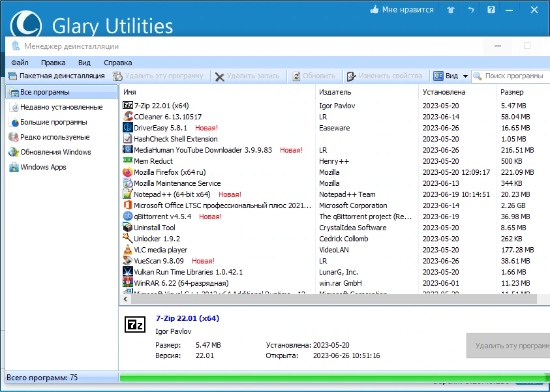Click 'Igor Pavlov' publisher cell in list

[337, 106]
